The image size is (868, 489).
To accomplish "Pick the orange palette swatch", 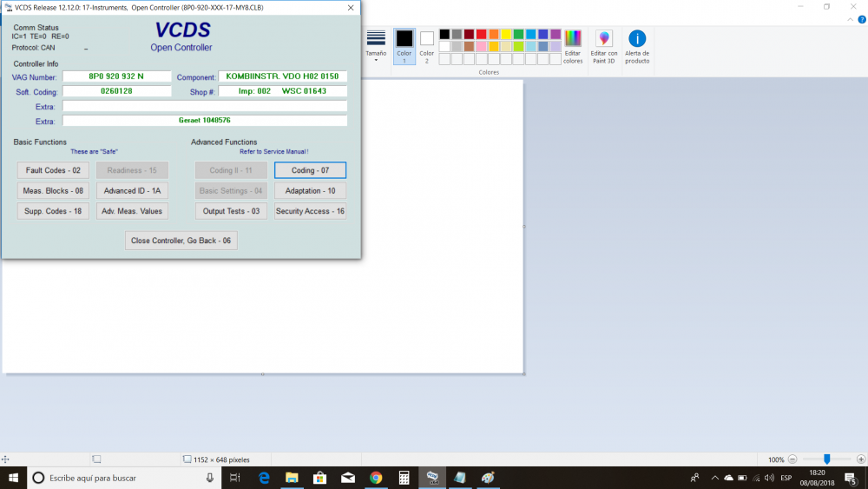I will pyautogui.click(x=494, y=35).
